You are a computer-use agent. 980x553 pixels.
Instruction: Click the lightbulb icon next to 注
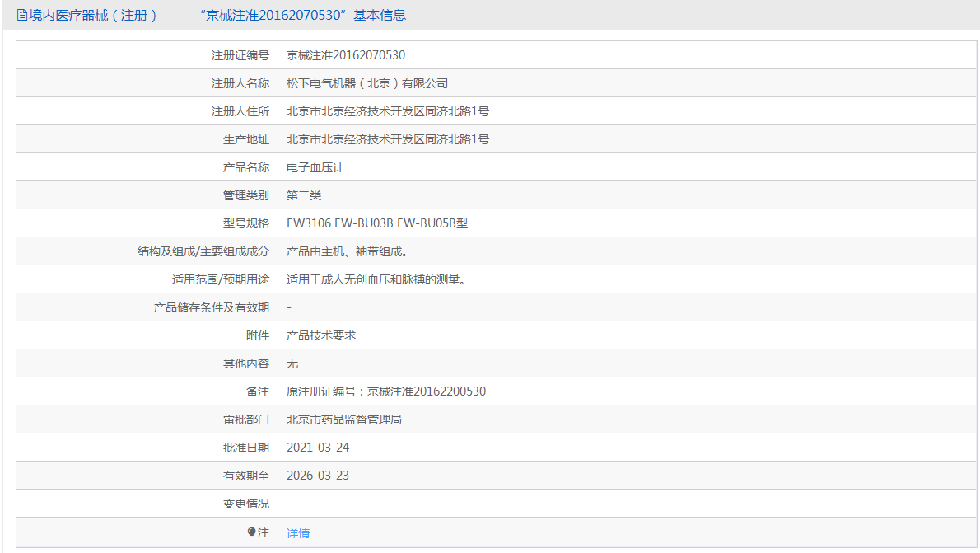coord(251,532)
